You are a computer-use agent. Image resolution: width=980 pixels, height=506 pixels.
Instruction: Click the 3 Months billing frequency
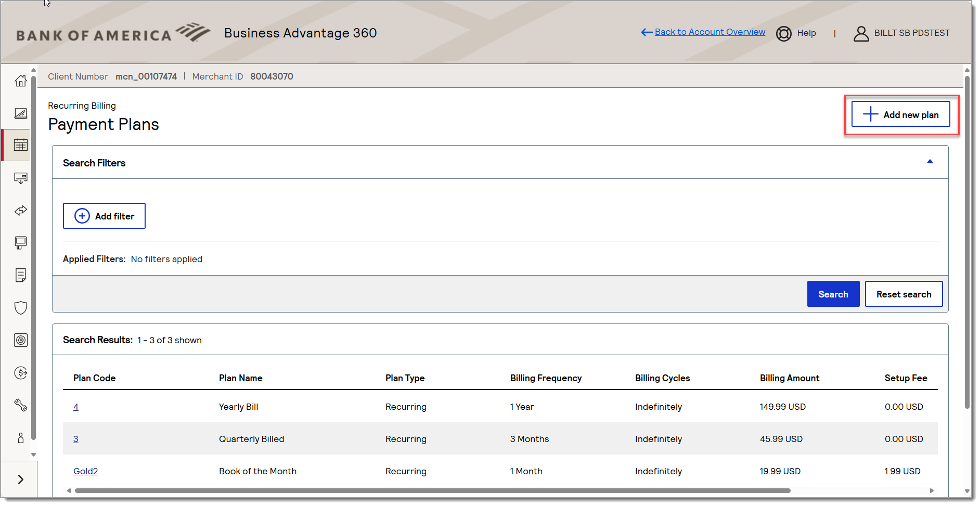530,439
